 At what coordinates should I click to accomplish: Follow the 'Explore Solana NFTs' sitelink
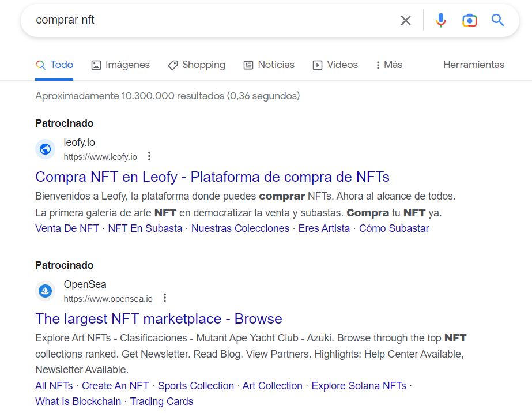coord(359,386)
